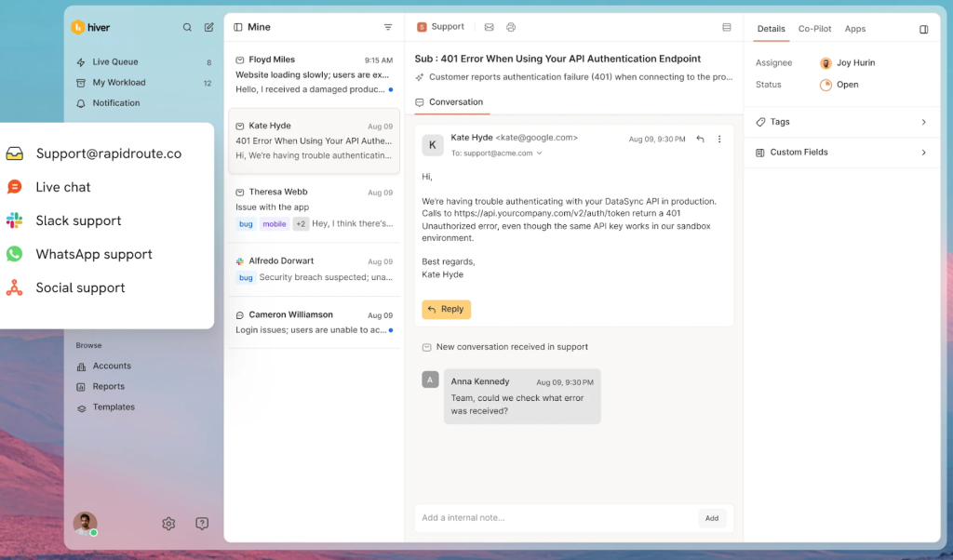Image resolution: width=953 pixels, height=560 pixels.
Task: Click the Custom Fields icon
Action: [759, 153]
